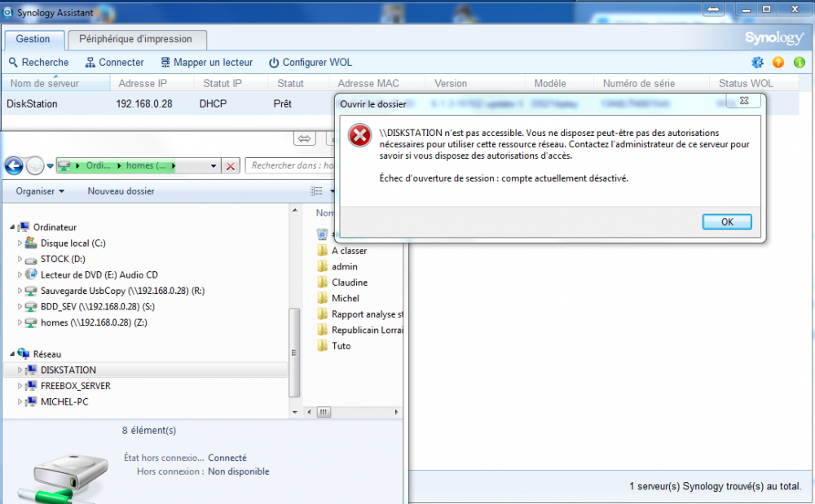
Task: Close the Ouvrir le dossier error dialog
Action: (744, 101)
